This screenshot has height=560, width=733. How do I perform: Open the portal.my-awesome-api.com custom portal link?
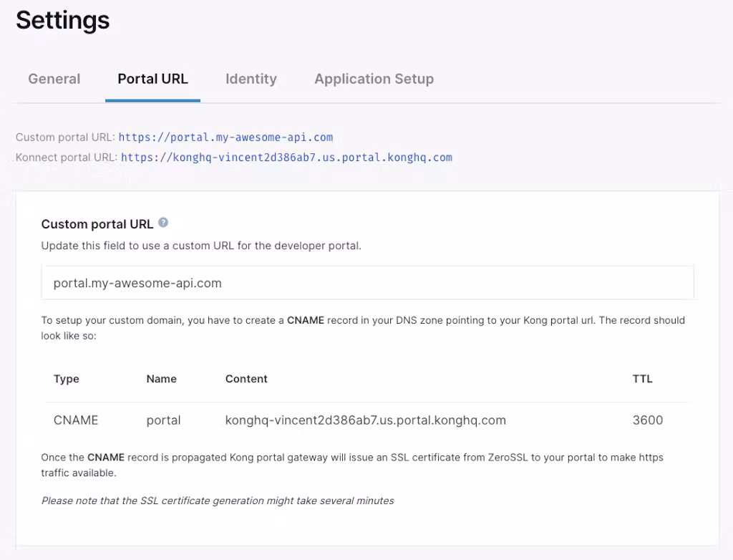tap(225, 137)
